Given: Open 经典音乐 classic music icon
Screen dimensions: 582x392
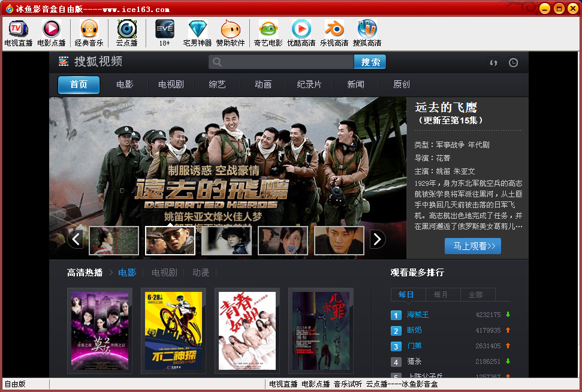Looking at the screenshot, I should point(89,33).
